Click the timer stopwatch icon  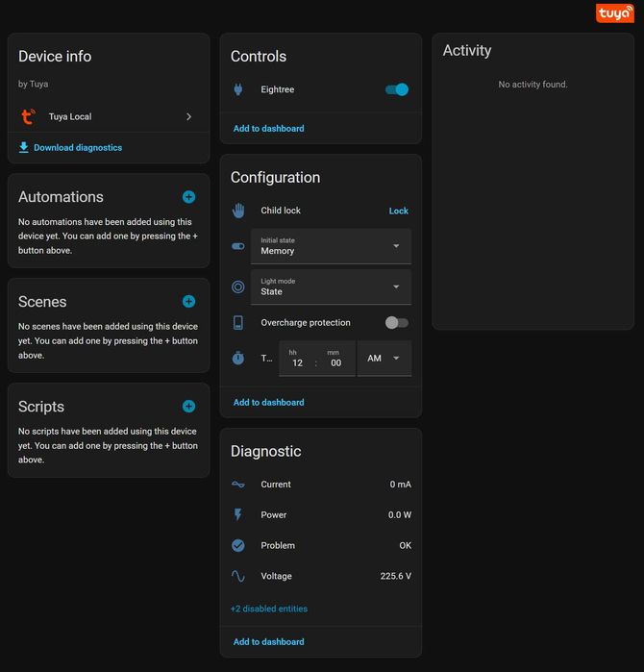click(x=238, y=358)
